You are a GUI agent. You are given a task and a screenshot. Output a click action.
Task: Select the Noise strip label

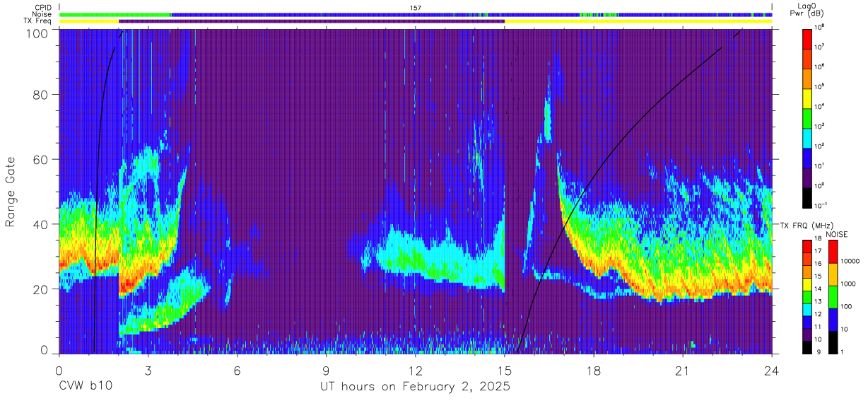[42, 14]
